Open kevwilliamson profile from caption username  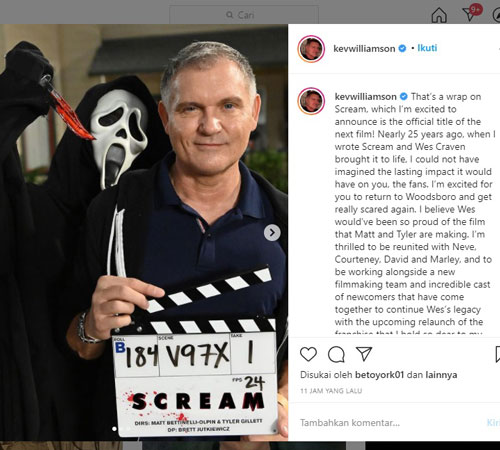point(365,97)
